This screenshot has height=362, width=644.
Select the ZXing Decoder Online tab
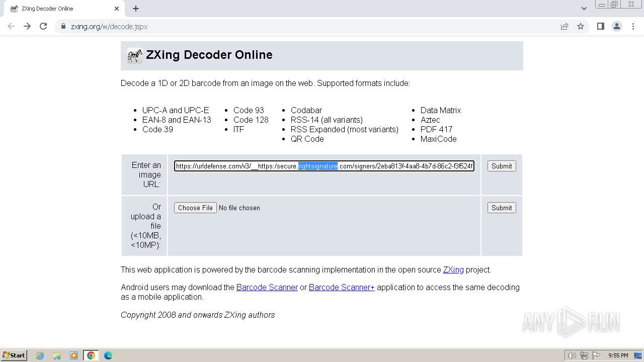[x=64, y=9]
